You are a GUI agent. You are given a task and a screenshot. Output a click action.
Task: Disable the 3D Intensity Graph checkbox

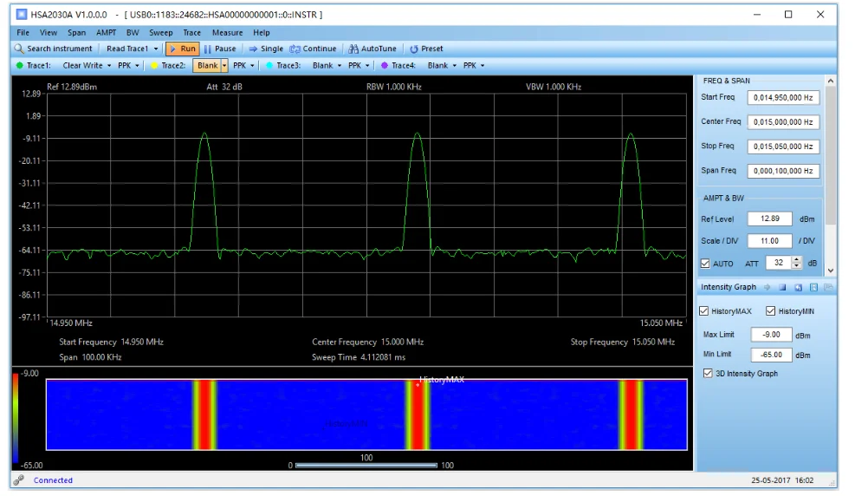coord(708,373)
